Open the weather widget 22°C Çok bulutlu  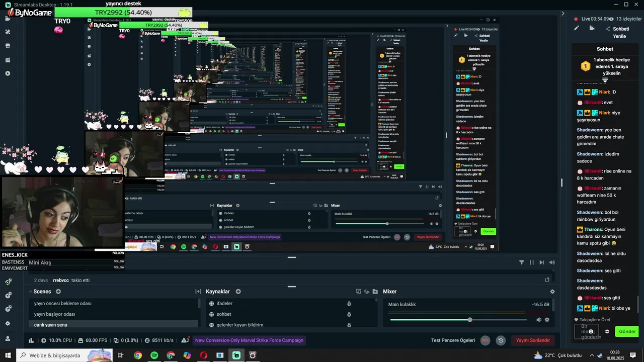tap(557, 355)
